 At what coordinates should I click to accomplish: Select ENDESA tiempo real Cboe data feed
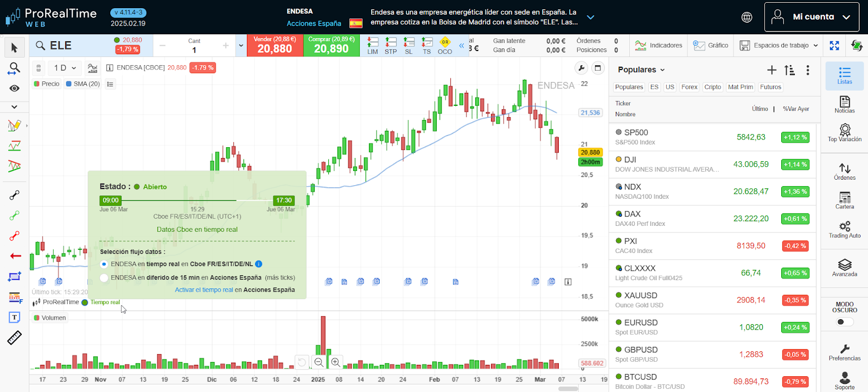(x=104, y=264)
